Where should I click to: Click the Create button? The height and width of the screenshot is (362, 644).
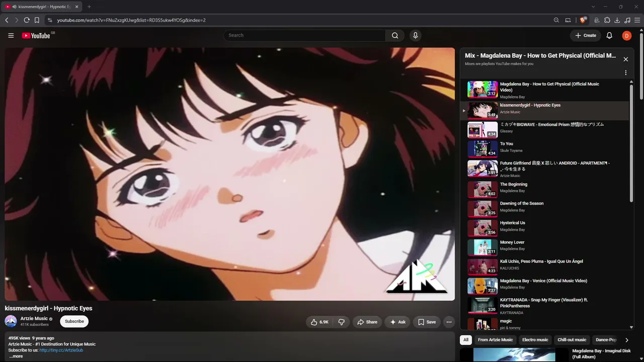pyautogui.click(x=586, y=35)
